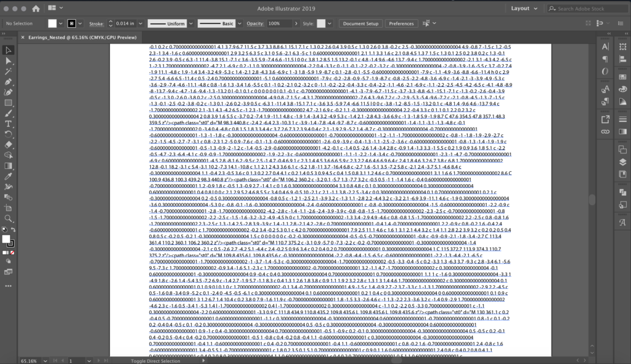Open stroke weight dropdown next to 0.014 in

click(x=140, y=24)
